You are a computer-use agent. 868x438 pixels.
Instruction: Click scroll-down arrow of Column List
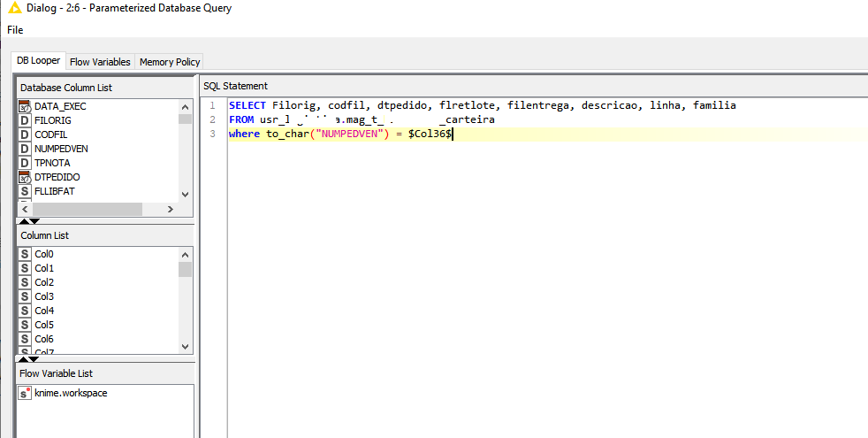tap(185, 347)
